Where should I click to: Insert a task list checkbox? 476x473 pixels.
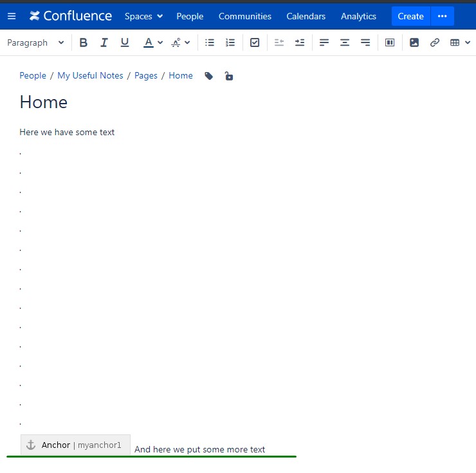click(255, 42)
